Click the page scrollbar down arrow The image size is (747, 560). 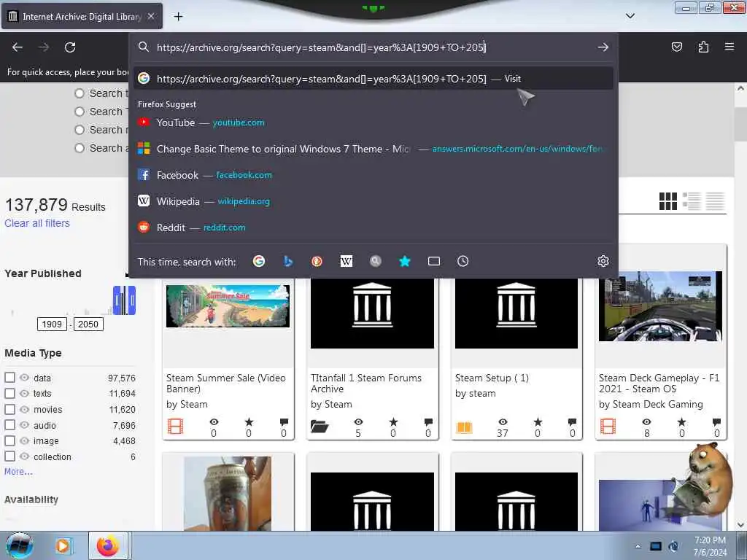[740, 525]
